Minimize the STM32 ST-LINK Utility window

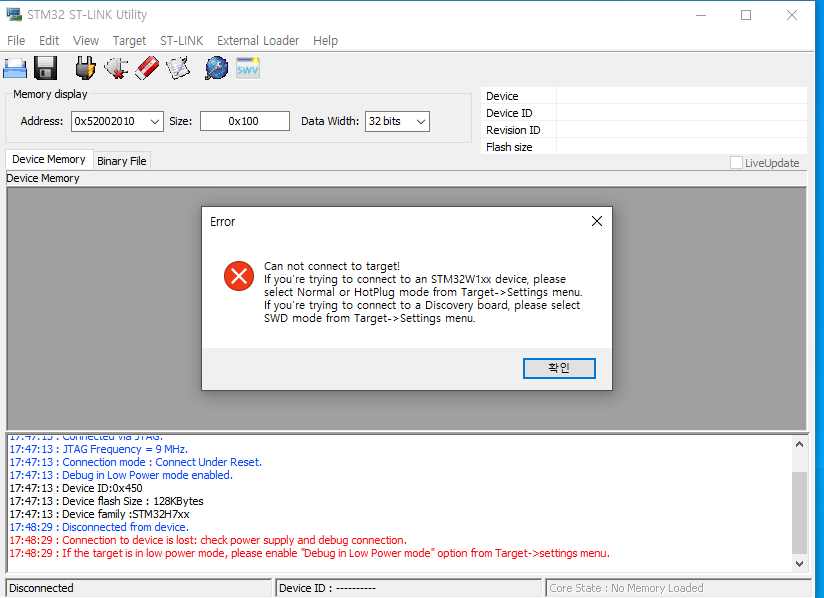701,15
